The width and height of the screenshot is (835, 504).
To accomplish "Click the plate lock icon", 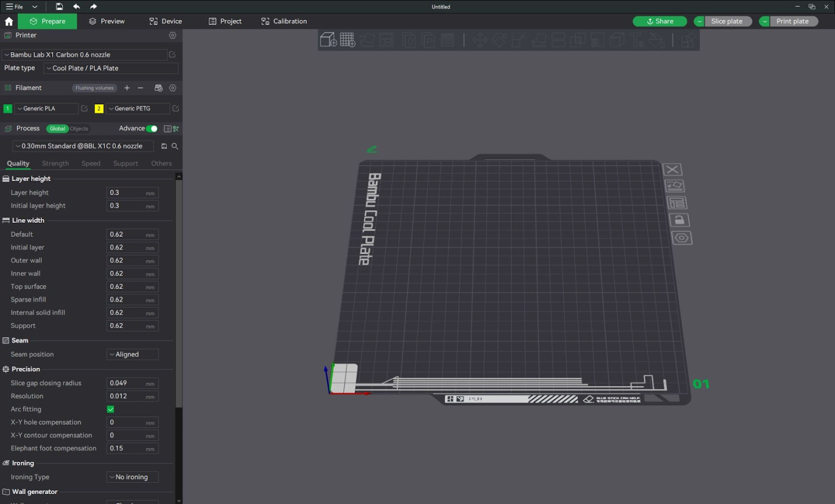I will click(679, 220).
